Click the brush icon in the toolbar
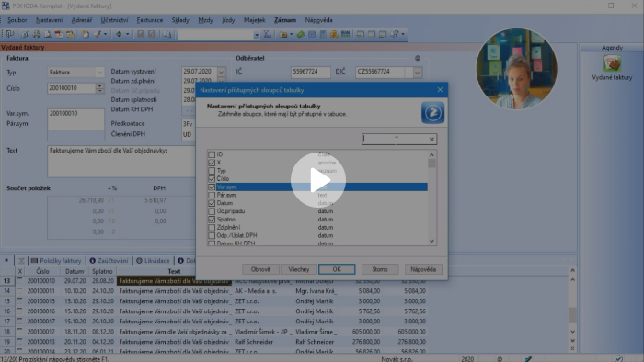This screenshot has width=644, height=362. tap(97, 34)
